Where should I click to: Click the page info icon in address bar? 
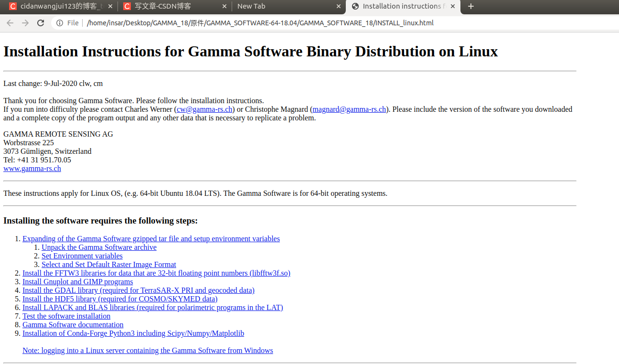click(x=58, y=22)
